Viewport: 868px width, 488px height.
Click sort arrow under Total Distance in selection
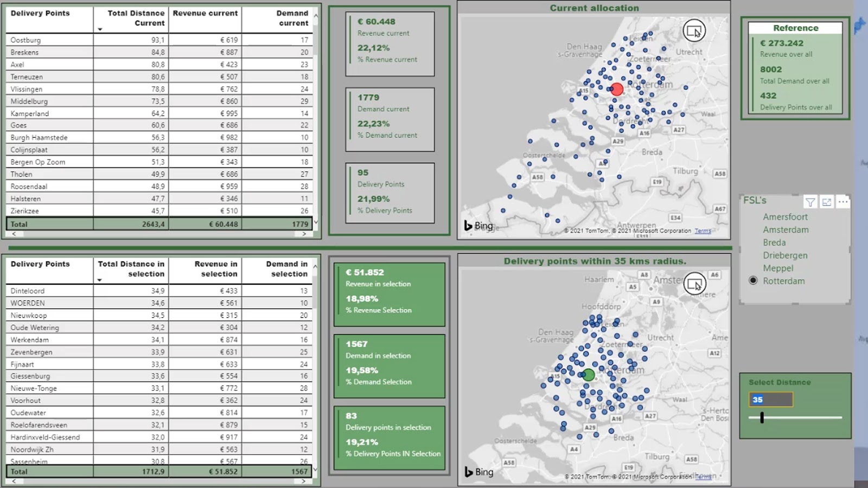(99, 280)
